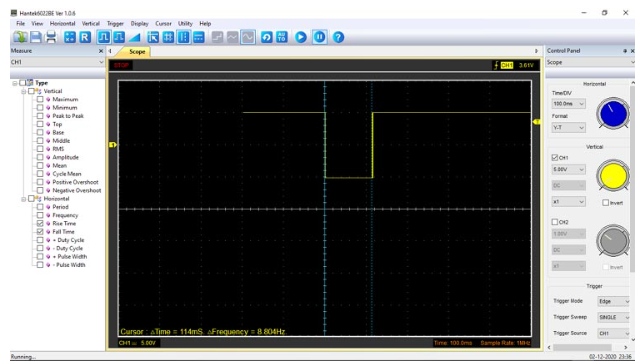The height and width of the screenshot is (364, 644).
Task: Click the AUTO setup toolbar icon
Action: [x=282, y=37]
